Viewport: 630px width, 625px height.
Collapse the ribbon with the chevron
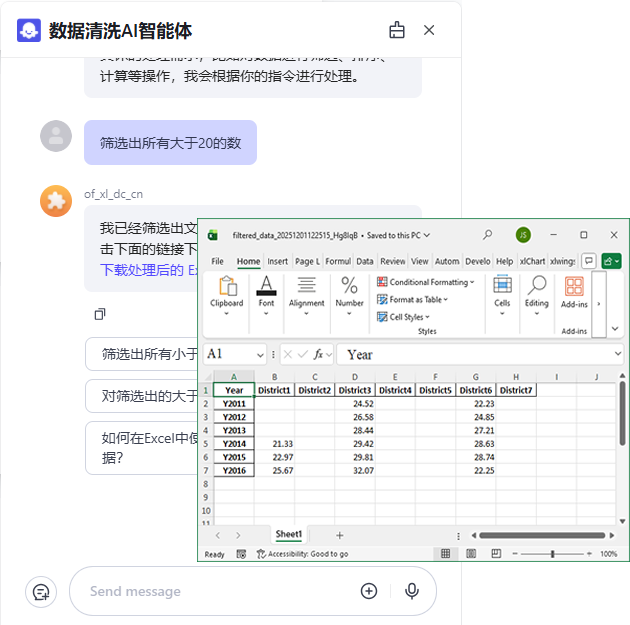pyautogui.click(x=615, y=329)
